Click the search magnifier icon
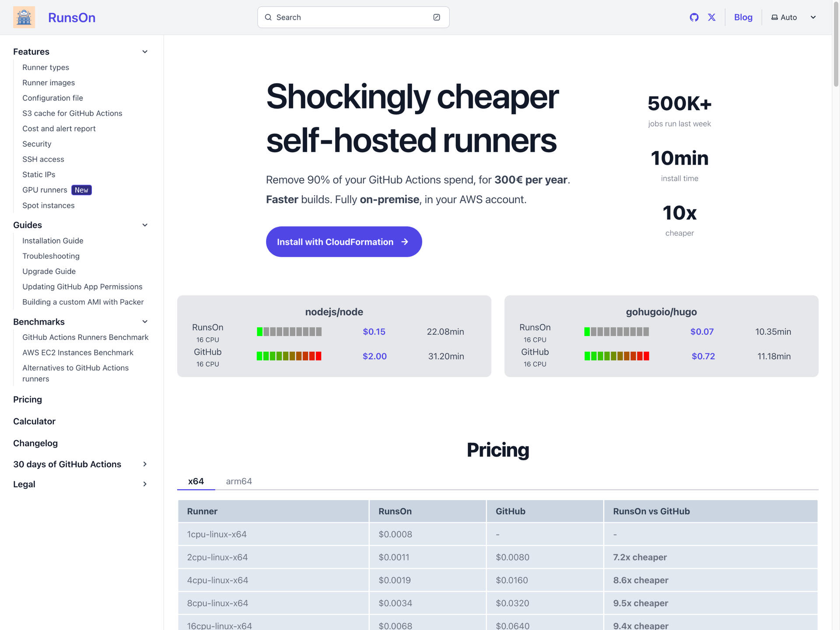The height and width of the screenshot is (630, 840). (268, 17)
